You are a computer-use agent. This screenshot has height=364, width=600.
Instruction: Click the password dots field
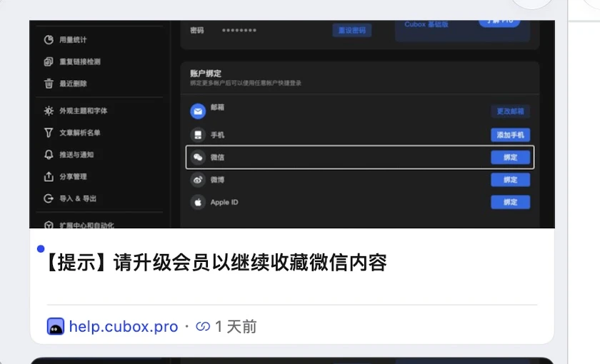click(x=239, y=31)
